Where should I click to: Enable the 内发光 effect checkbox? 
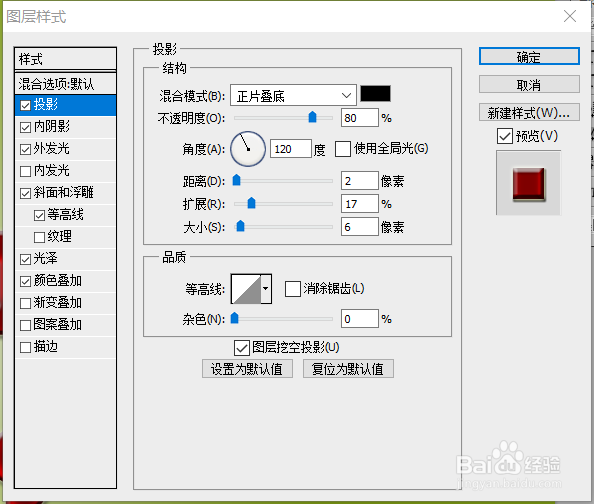[25, 171]
